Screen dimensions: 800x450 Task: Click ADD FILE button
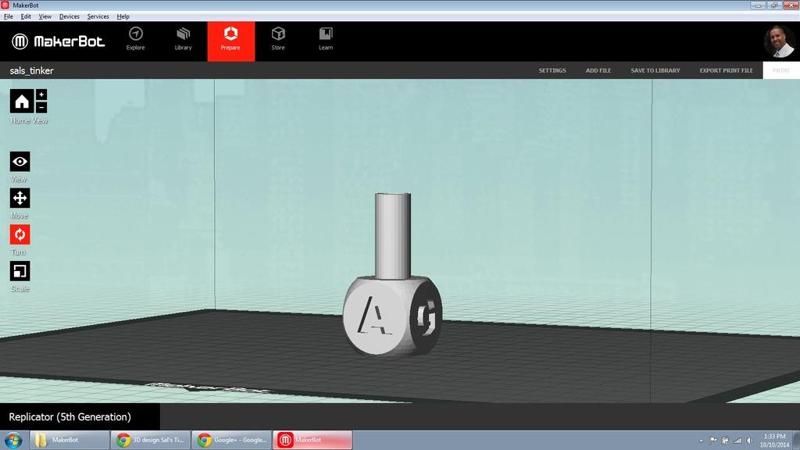pyautogui.click(x=598, y=70)
